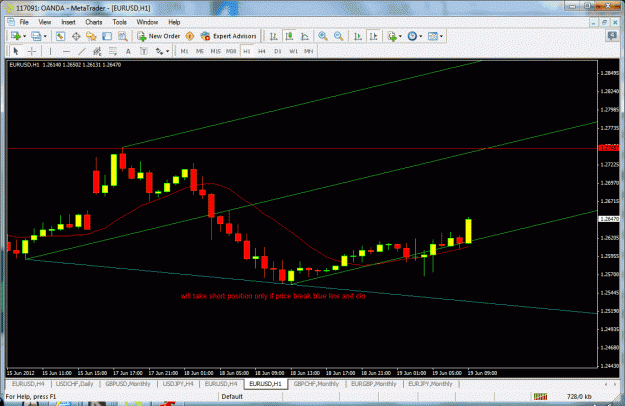Toggle Chart Shift from right border
Screen dimensions: 625x406
pos(373,36)
